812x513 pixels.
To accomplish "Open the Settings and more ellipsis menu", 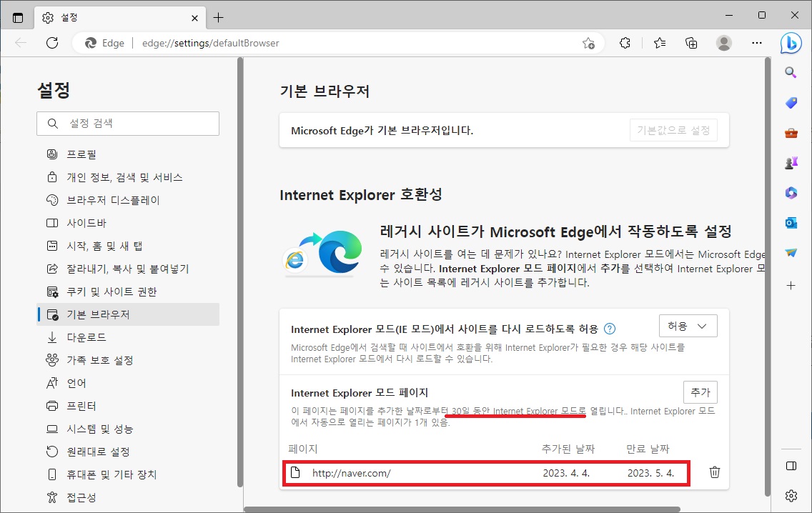I will click(756, 43).
